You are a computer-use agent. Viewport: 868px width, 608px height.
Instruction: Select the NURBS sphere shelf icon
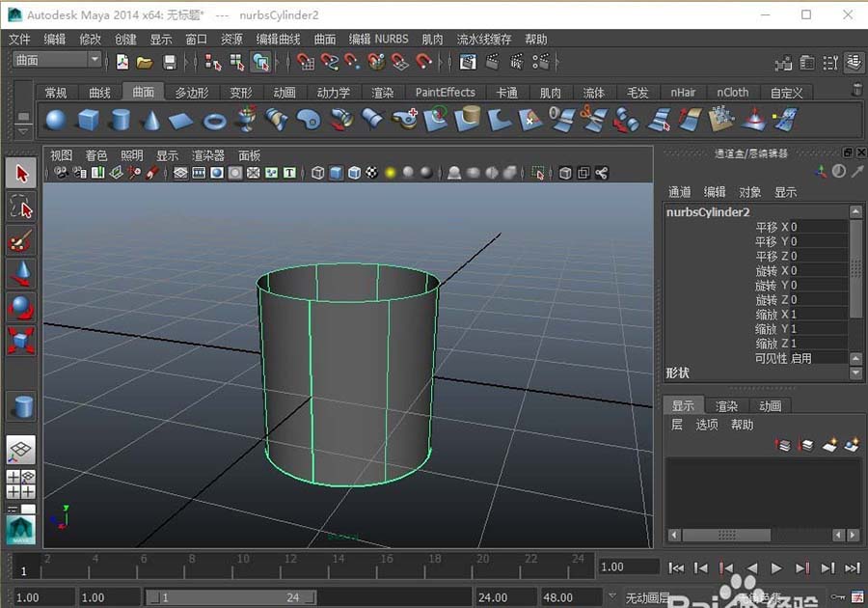coord(56,120)
